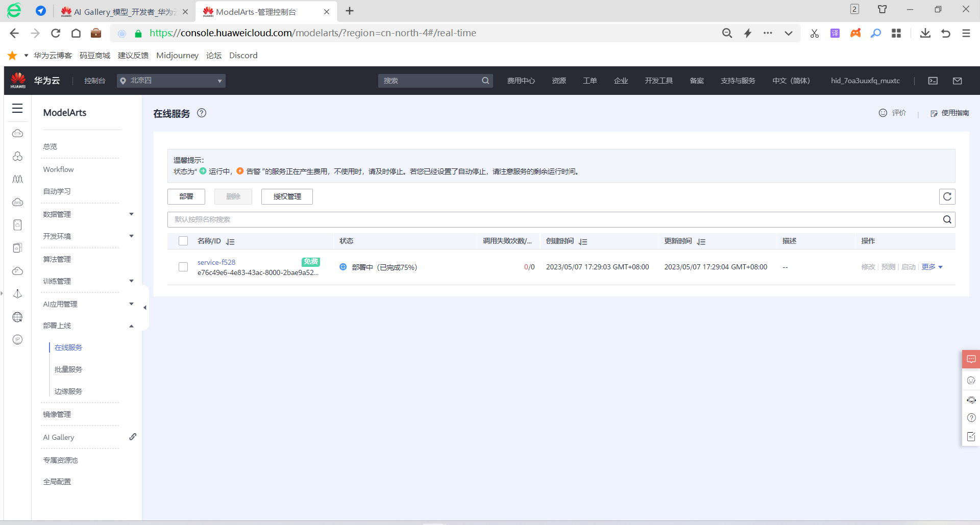The width and height of the screenshot is (980, 525).
Task: Open the red feedback chat icon
Action: tap(971, 359)
